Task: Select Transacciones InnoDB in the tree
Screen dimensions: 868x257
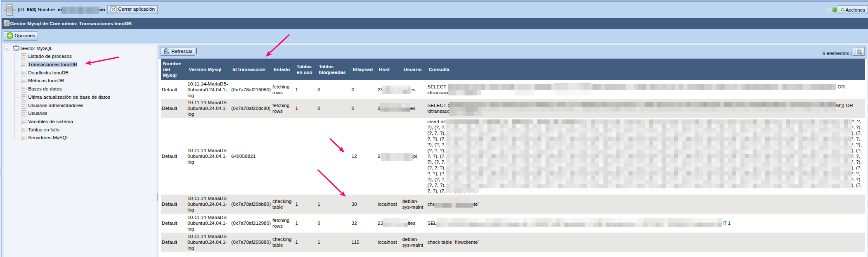Action: (x=52, y=64)
